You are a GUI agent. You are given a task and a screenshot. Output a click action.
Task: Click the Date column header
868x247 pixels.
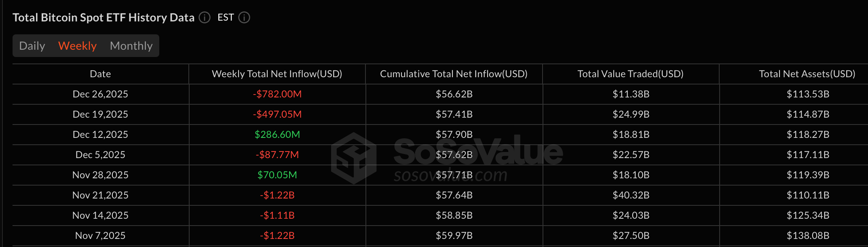pos(99,74)
